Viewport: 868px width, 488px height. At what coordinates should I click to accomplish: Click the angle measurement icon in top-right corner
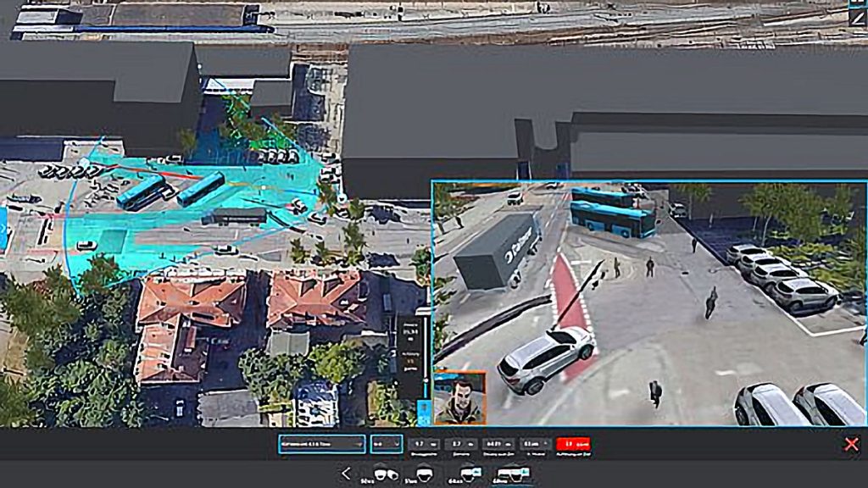858,18
